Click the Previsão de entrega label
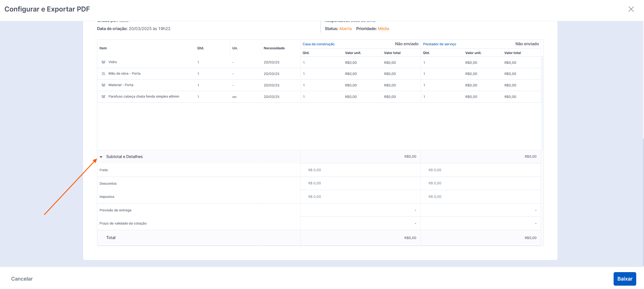The height and width of the screenshot is (289, 644). [x=116, y=210]
